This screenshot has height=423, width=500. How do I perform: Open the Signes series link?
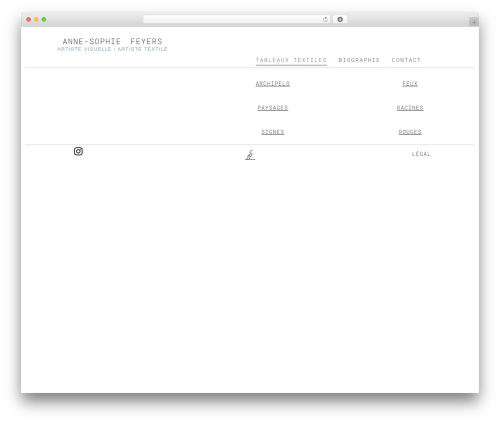click(x=273, y=132)
